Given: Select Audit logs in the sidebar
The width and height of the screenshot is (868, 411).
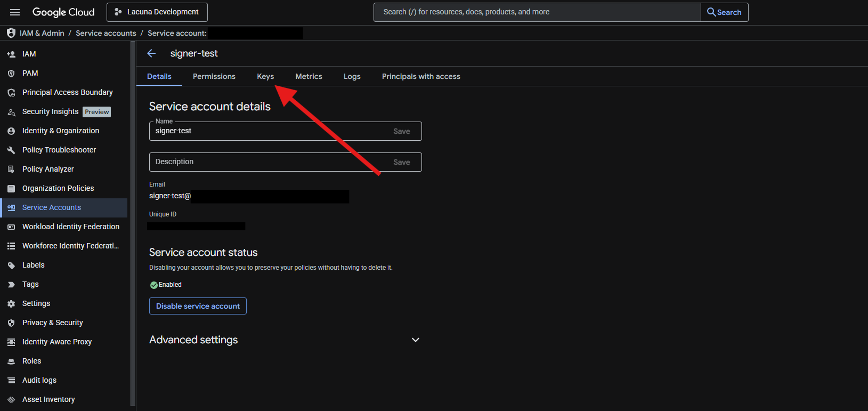Looking at the screenshot, I should tap(39, 380).
